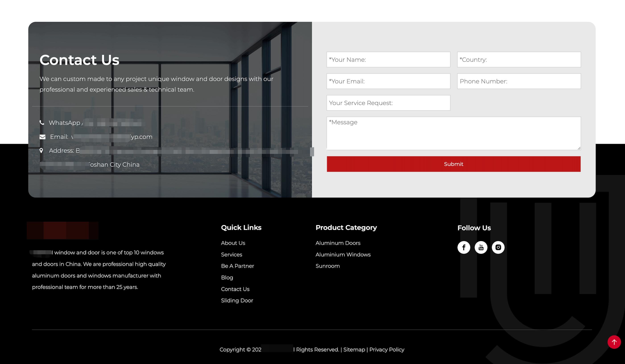The height and width of the screenshot is (364, 625).
Task: Select the Your Email input
Action: [388, 81]
